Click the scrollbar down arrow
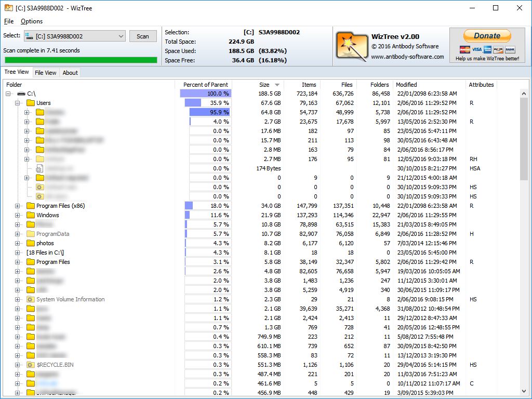This screenshot has width=532, height=399. pyautogui.click(x=524, y=391)
